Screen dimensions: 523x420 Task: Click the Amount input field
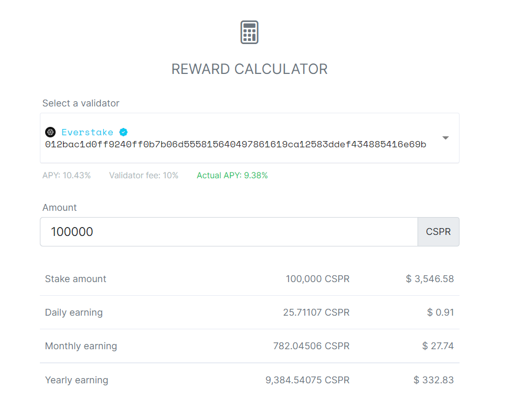point(229,232)
